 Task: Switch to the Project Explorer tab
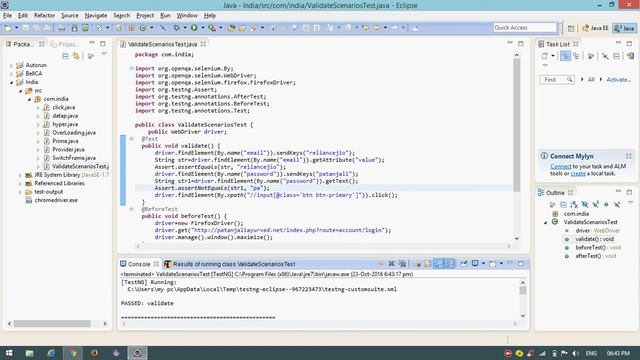click(64, 44)
